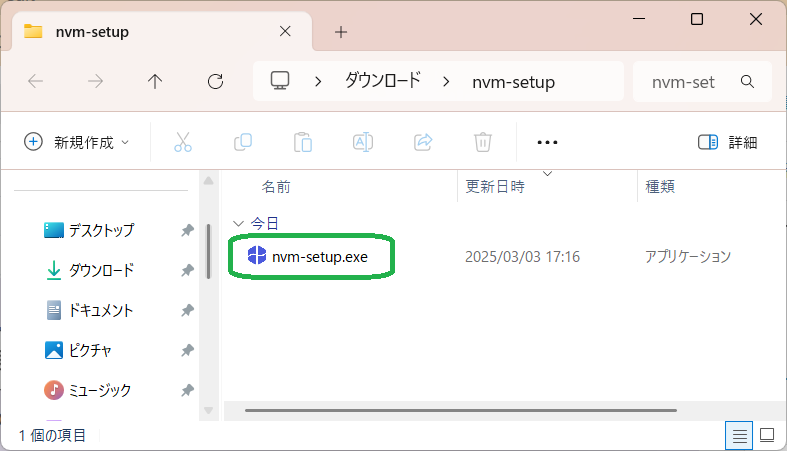This screenshot has height=451, width=787.
Task: Toggle the 詳細 details pane
Action: (727, 142)
